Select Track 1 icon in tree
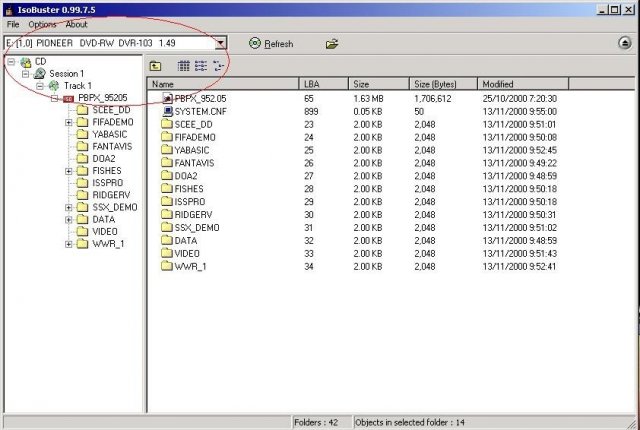The width and height of the screenshot is (640, 430). coord(54,86)
